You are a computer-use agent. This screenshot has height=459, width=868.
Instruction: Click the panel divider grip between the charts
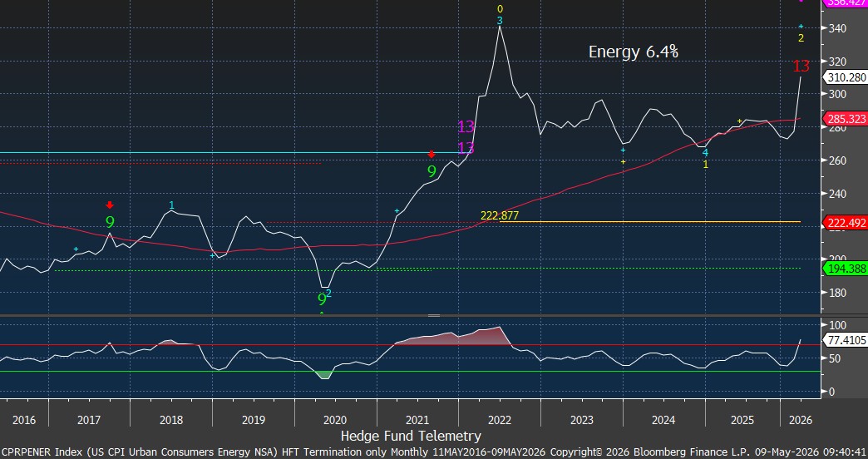pyautogui.click(x=434, y=316)
